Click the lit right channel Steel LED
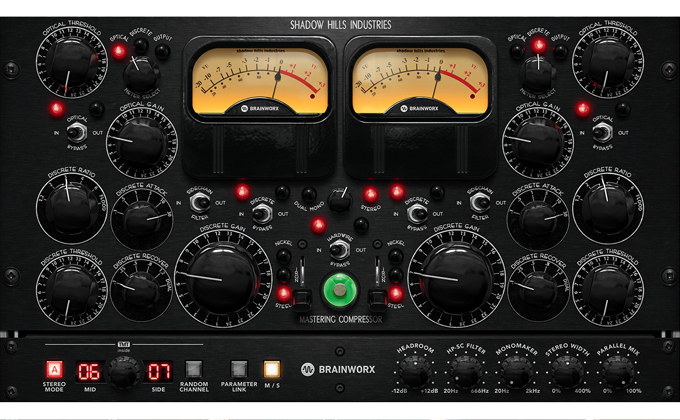 pos(396,294)
